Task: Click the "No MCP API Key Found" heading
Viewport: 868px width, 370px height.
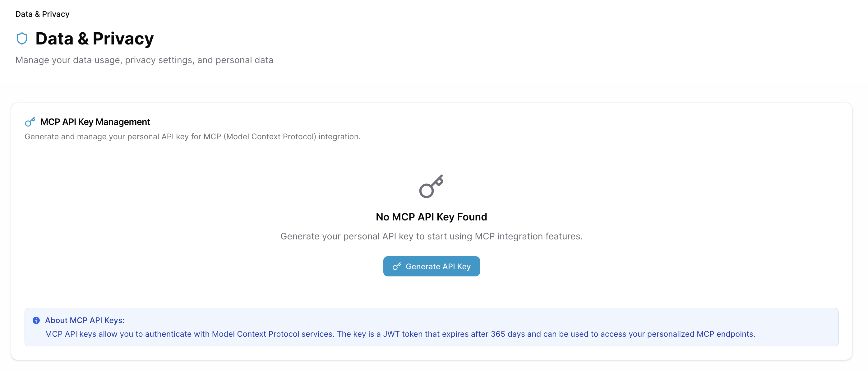Action: [431, 217]
